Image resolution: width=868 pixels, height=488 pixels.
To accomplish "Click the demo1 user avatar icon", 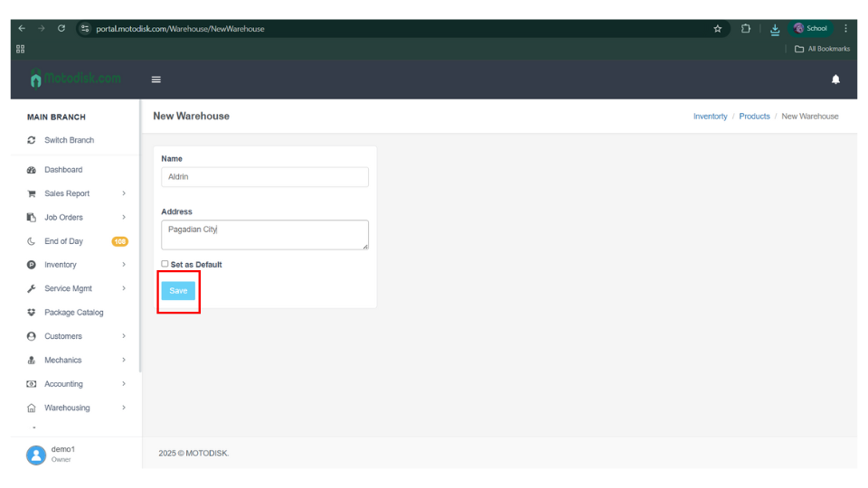I will click(36, 455).
